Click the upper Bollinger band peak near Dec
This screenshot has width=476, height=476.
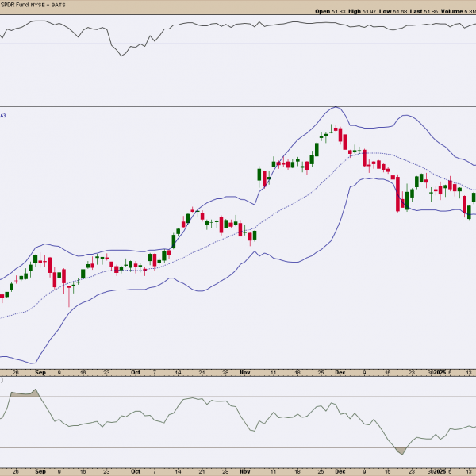point(336,107)
